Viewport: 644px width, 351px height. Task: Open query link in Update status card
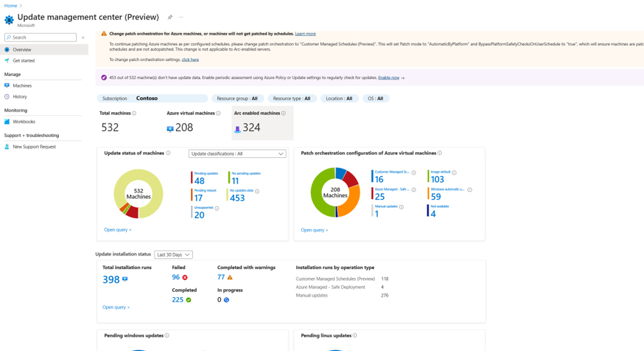(x=118, y=230)
